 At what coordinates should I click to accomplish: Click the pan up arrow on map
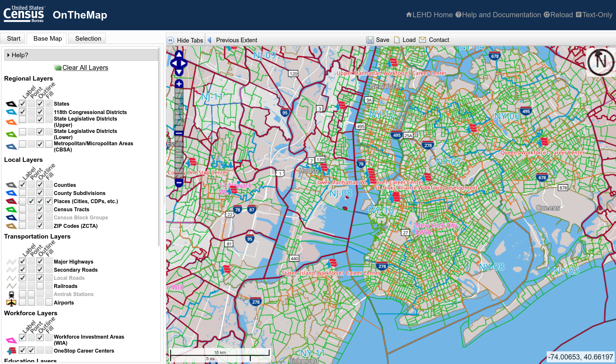coord(179,54)
